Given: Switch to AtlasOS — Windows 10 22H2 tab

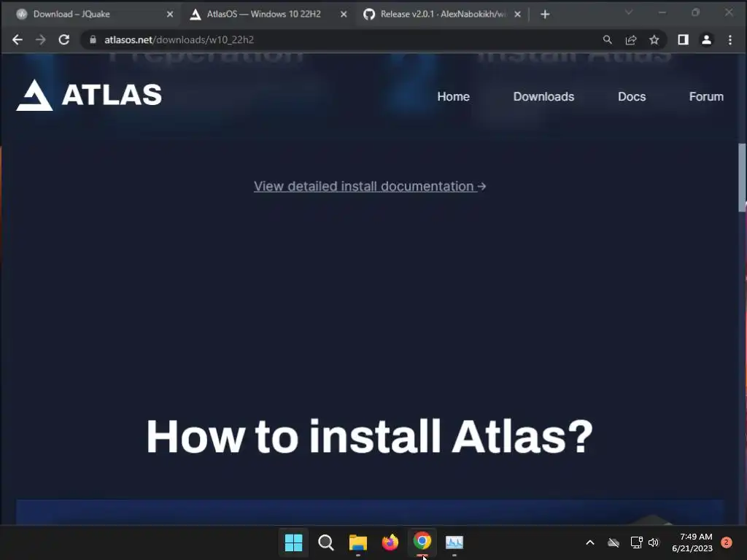Looking at the screenshot, I should pos(267,15).
